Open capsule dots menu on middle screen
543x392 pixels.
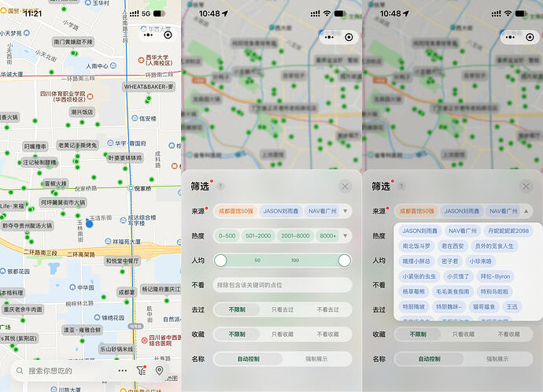pos(329,37)
